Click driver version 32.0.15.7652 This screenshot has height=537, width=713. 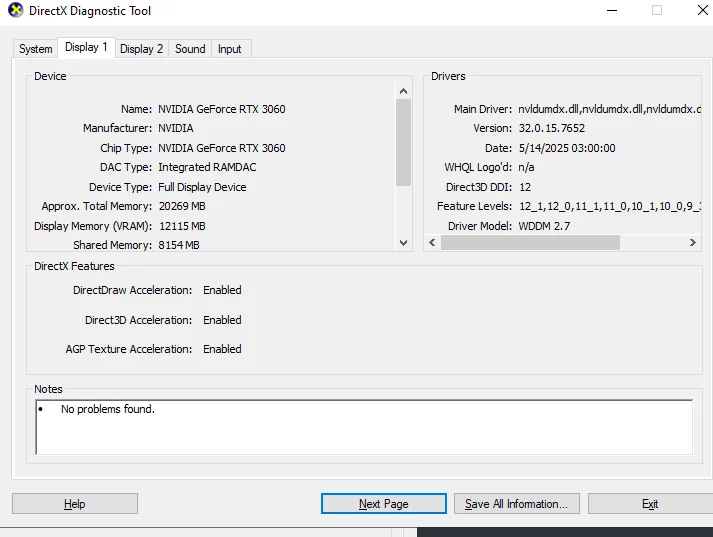[x=552, y=128]
